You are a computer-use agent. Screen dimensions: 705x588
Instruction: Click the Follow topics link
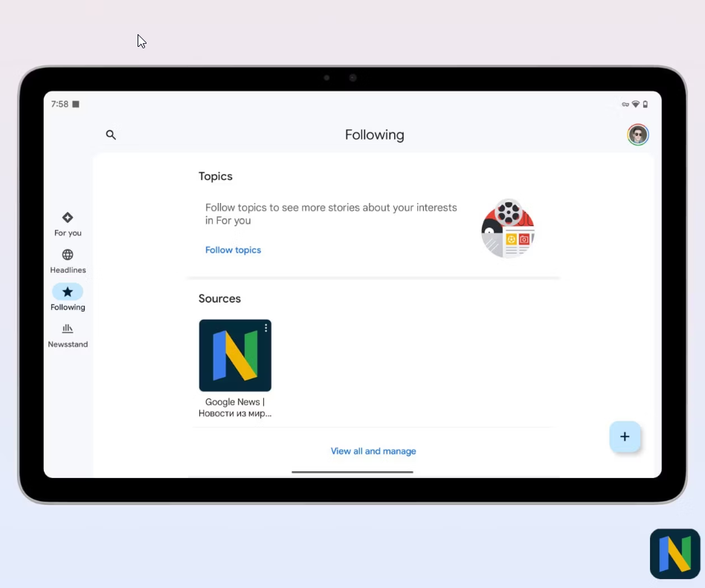233,250
